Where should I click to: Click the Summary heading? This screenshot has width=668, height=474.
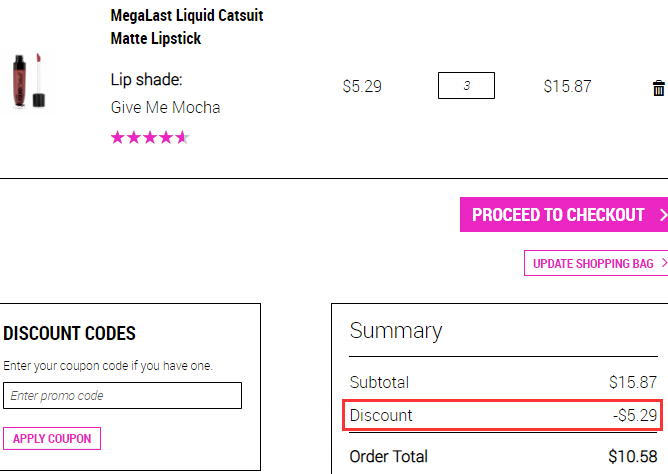[396, 331]
